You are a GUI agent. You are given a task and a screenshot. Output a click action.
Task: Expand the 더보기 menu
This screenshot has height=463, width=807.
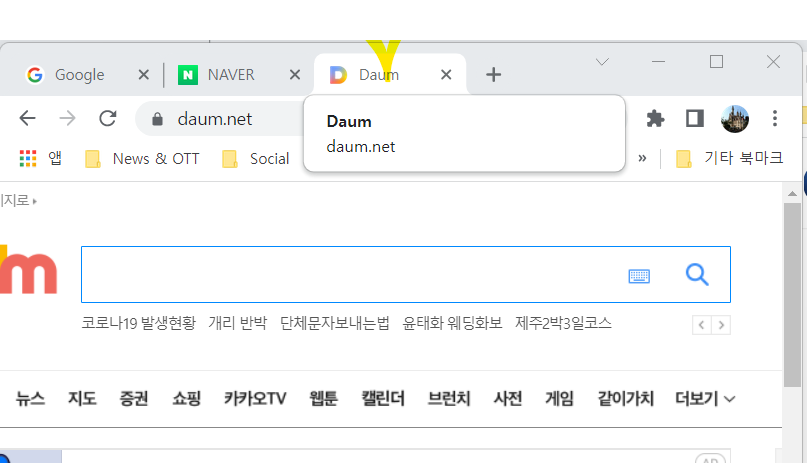705,399
